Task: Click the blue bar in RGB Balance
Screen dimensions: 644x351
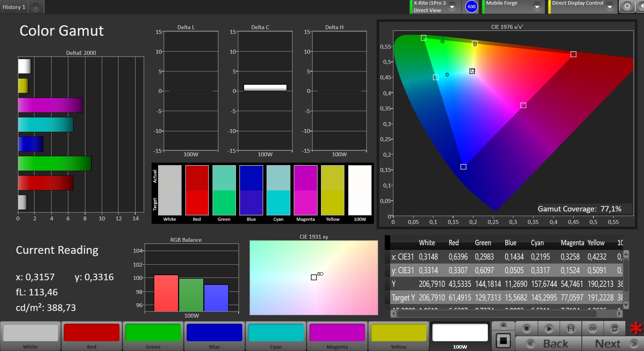Action: (x=216, y=298)
